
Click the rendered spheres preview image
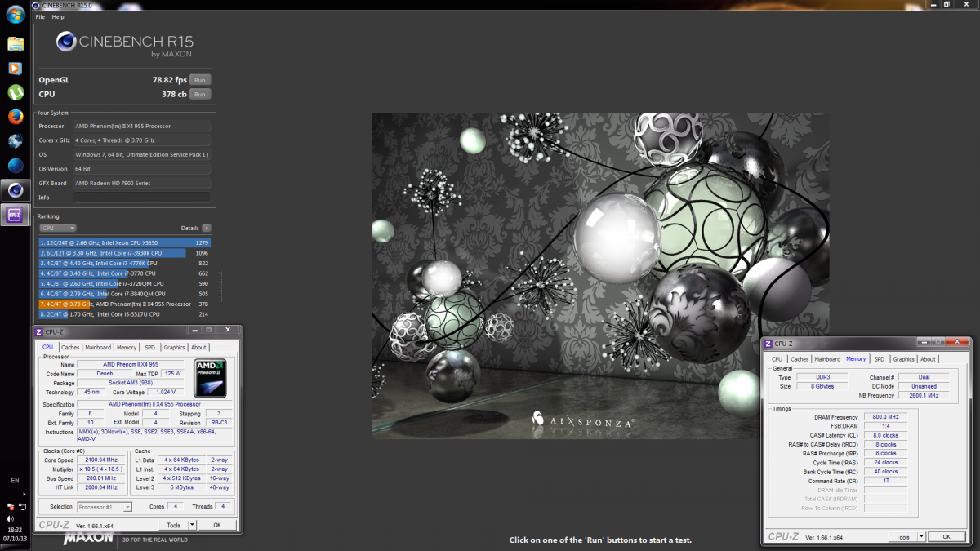(600, 275)
